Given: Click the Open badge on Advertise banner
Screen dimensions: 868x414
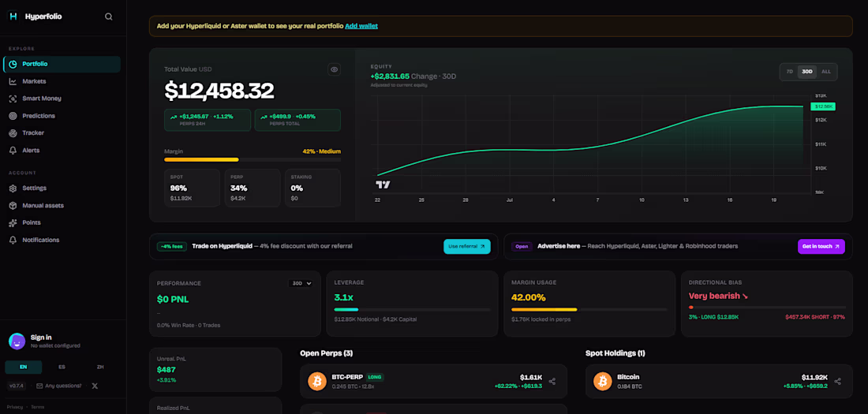Looking at the screenshot, I should 522,246.
